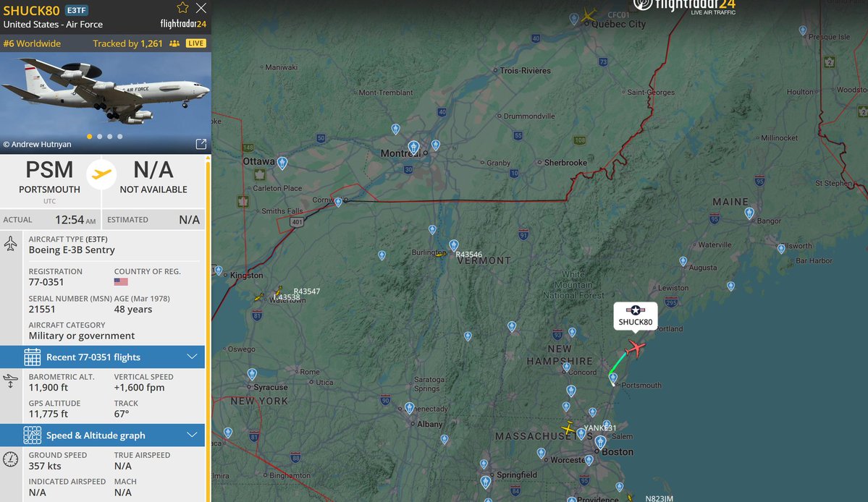Add SHUCK80 to favorites with star icon
The image size is (868, 502).
tap(182, 8)
